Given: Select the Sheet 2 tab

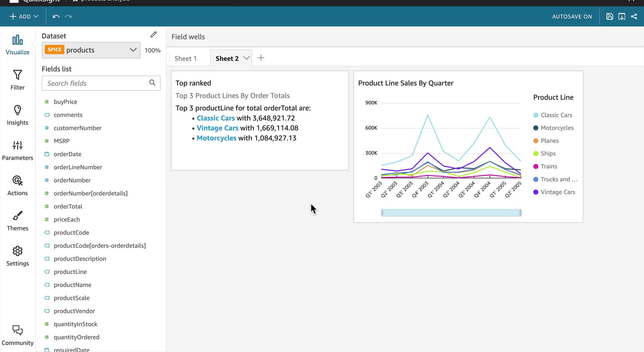Looking at the screenshot, I should pos(227,58).
